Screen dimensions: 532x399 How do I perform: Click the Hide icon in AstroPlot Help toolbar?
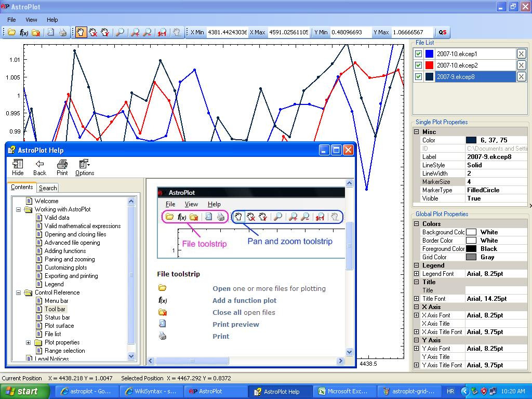coord(18,168)
